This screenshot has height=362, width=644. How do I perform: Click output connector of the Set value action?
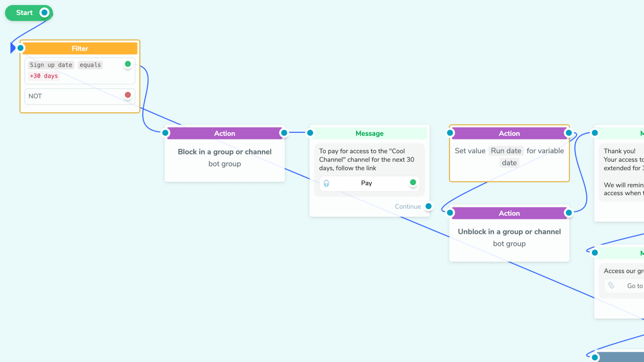point(569,133)
